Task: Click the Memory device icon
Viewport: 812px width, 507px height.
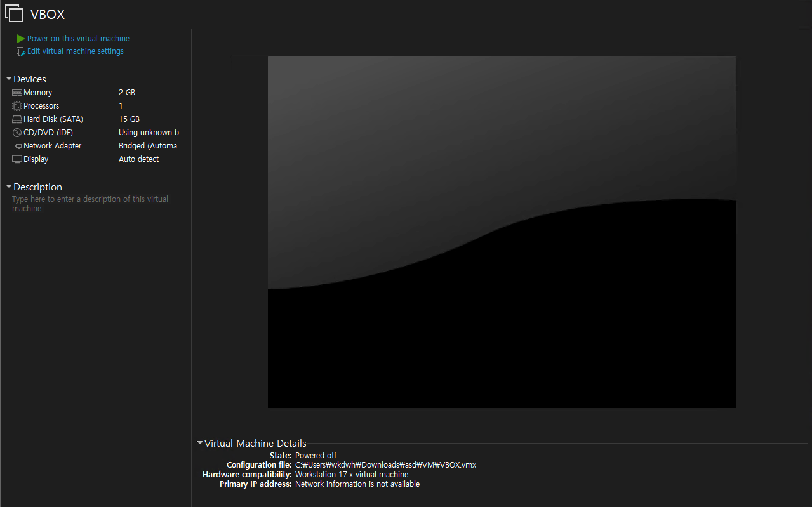Action: click(17, 93)
